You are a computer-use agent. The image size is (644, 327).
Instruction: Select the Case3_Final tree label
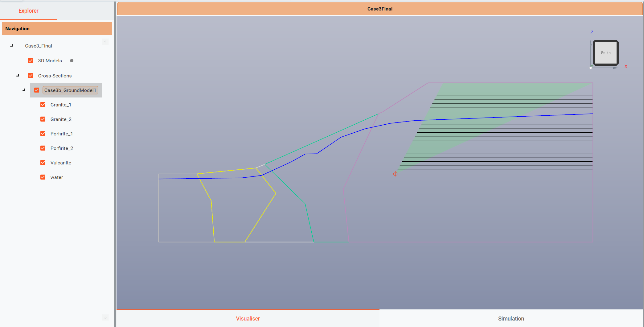(39, 46)
